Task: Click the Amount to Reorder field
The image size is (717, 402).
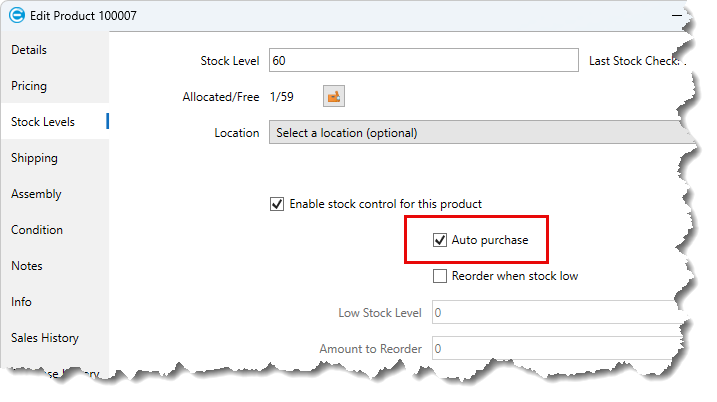Action: [x=550, y=349]
